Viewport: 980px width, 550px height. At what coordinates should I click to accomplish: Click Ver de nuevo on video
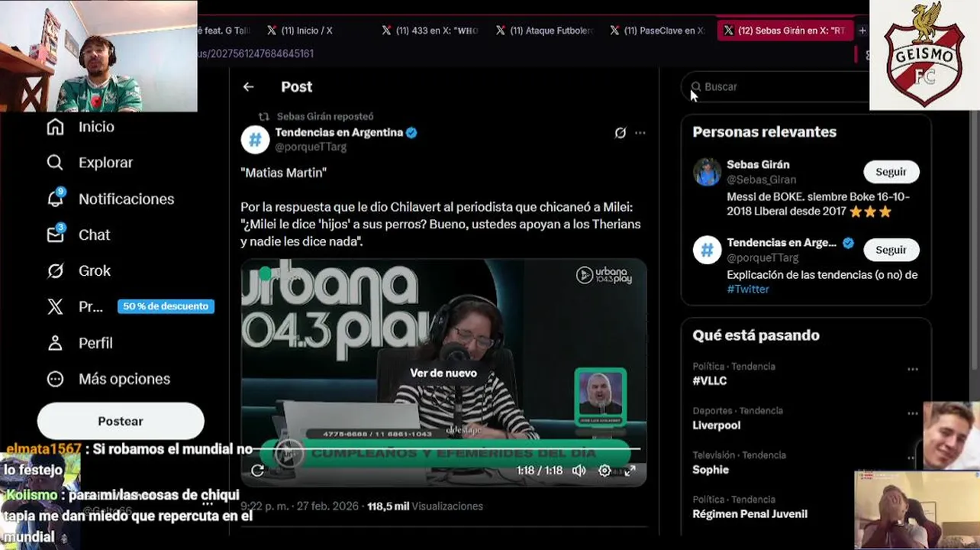[443, 373]
